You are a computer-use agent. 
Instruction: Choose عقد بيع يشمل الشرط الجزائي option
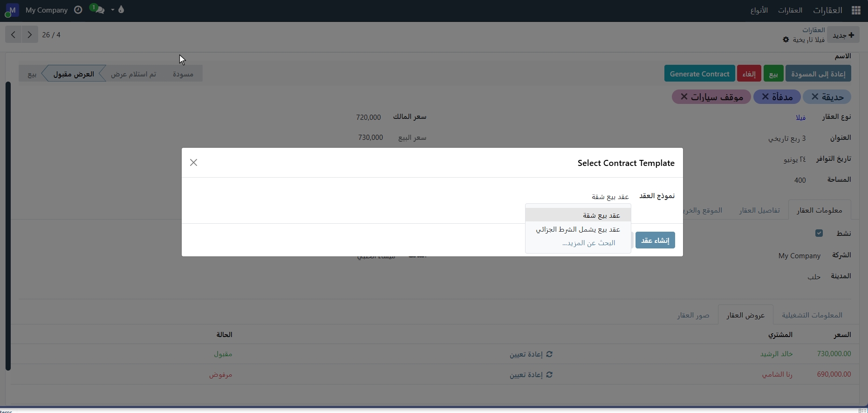click(578, 229)
